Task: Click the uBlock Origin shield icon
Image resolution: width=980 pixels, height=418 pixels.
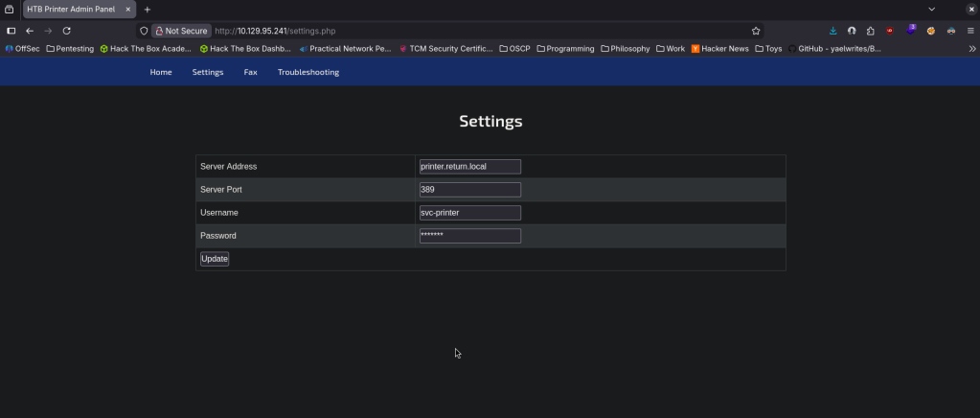Action: pos(890,31)
